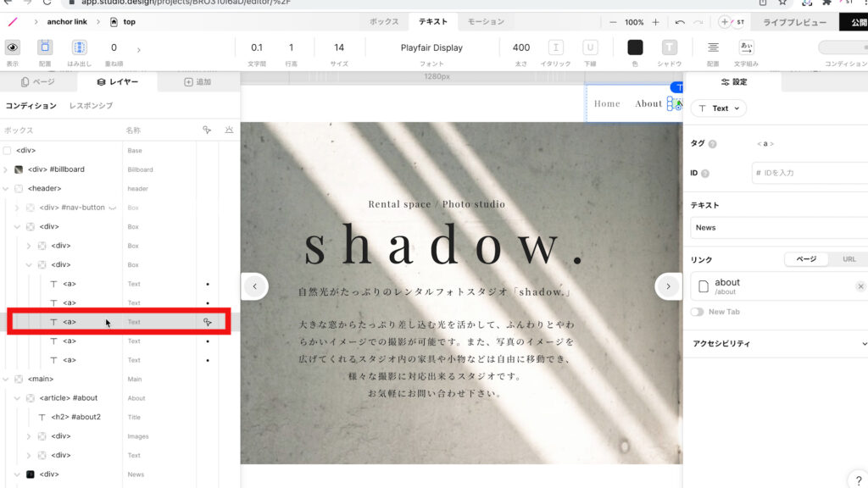This screenshot has height=488, width=868.
Task: Click the top page breadcrumb
Action: click(123, 21)
